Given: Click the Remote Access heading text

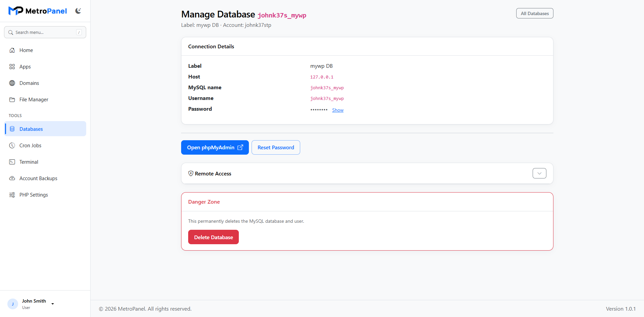Looking at the screenshot, I should click(x=213, y=174).
